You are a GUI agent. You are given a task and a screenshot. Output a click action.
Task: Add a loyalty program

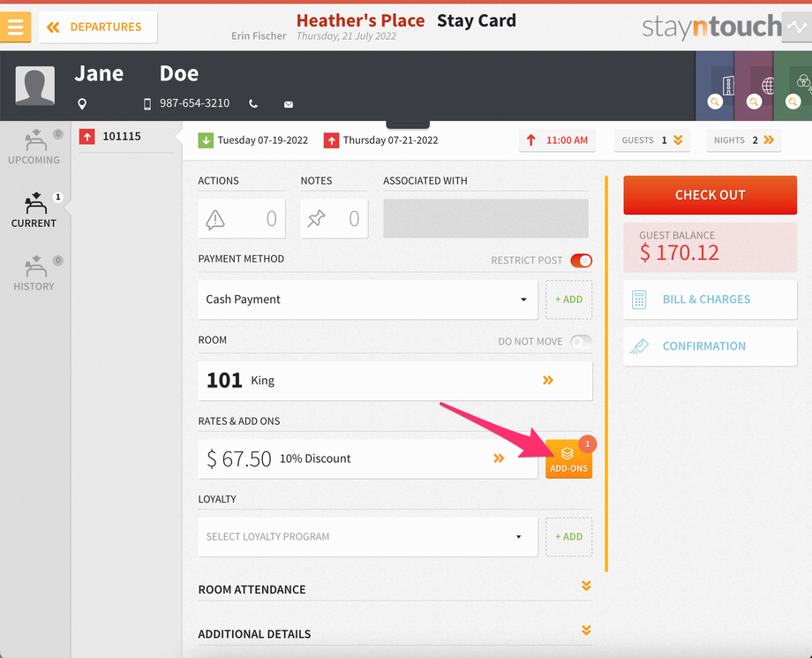pyautogui.click(x=568, y=537)
